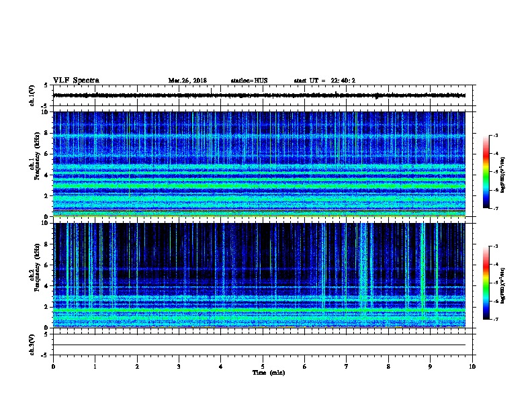532x411 pixels.
Task: Click the '6' kHz tick on ch.2 spectrogram axis
Action: pyautogui.click(x=46, y=265)
